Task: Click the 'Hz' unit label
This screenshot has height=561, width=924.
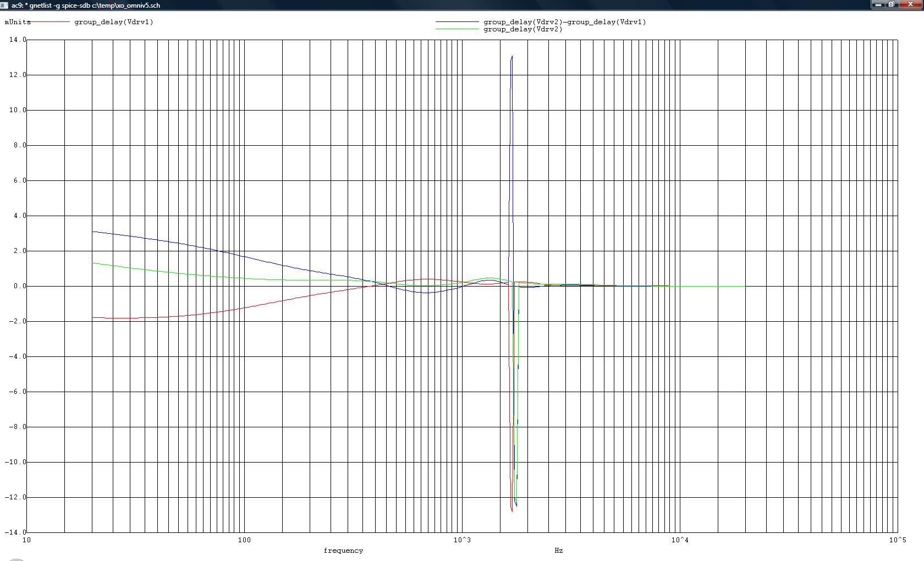Action: click(559, 550)
